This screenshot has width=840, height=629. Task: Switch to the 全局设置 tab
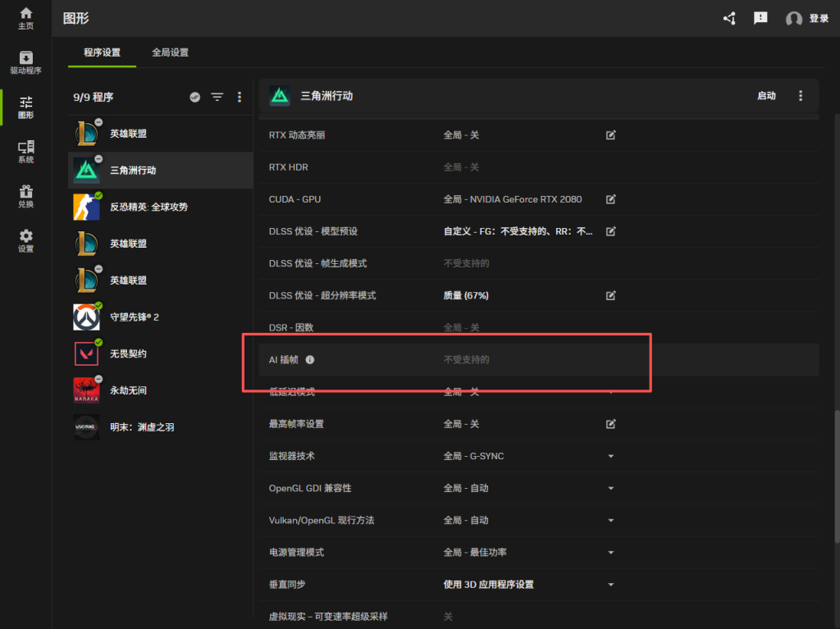[x=170, y=52]
